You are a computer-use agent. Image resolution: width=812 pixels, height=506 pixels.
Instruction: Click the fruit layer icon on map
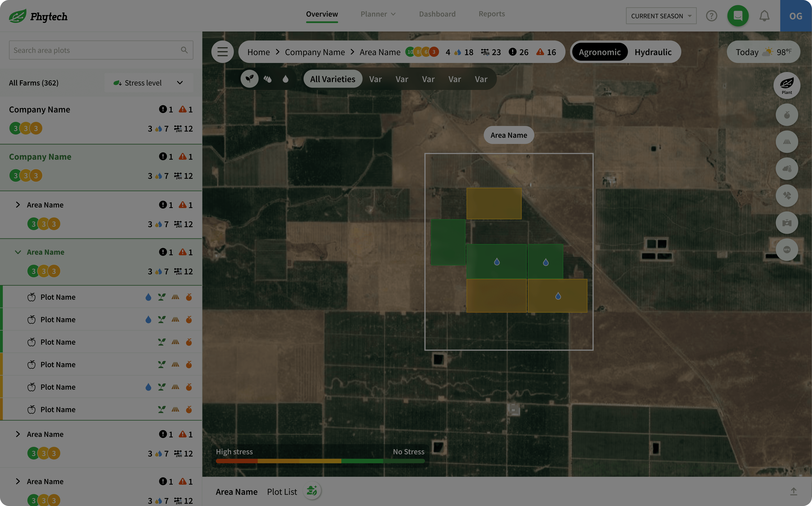click(x=787, y=115)
